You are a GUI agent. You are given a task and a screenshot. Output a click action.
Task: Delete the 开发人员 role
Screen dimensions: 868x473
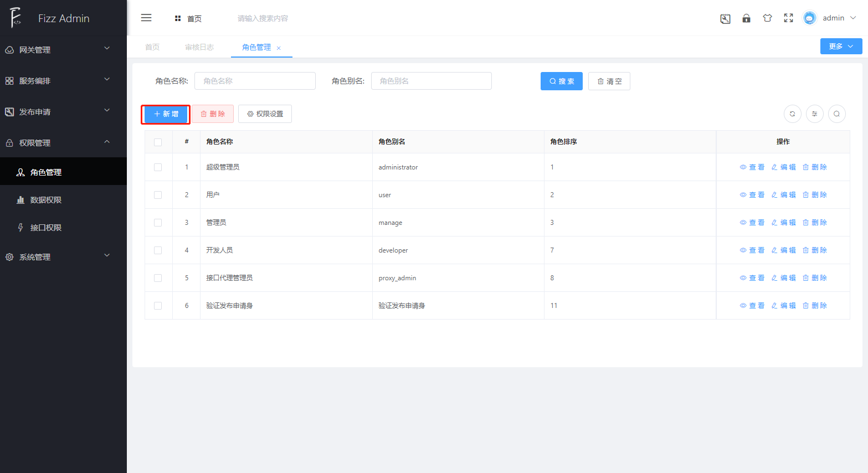click(x=815, y=250)
